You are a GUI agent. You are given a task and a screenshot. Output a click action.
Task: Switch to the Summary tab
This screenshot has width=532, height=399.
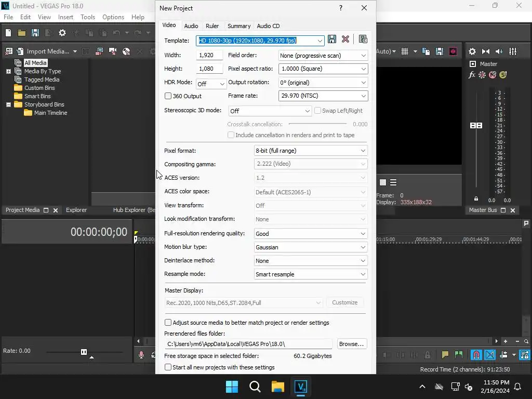[239, 26]
